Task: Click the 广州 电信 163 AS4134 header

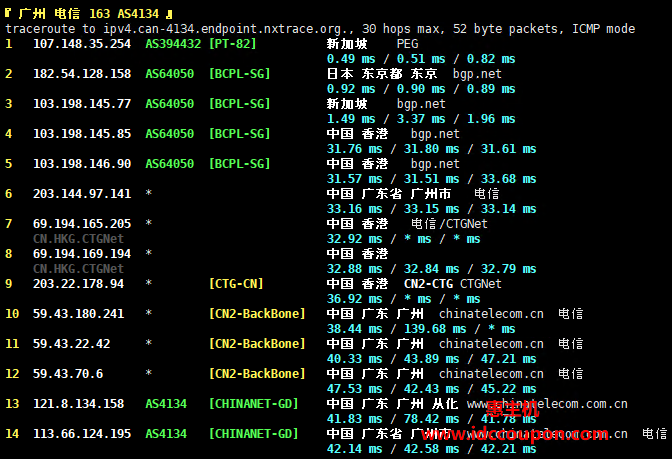Action: (x=88, y=14)
